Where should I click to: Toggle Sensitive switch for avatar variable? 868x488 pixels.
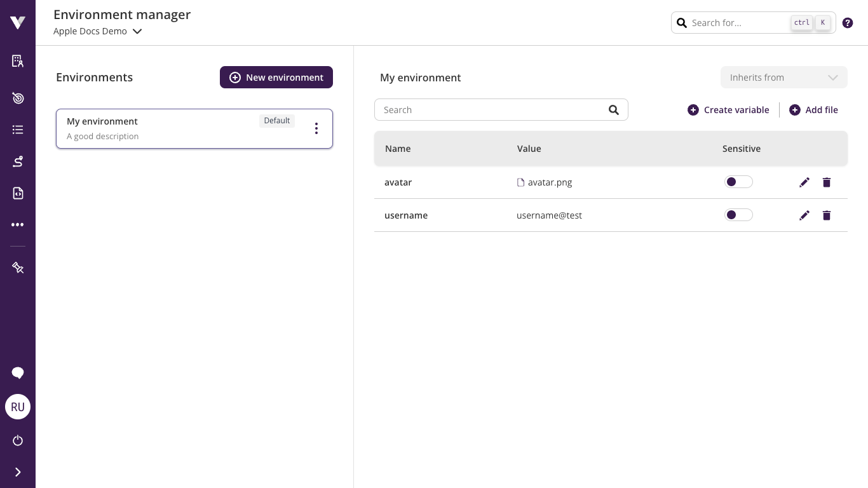(x=738, y=182)
